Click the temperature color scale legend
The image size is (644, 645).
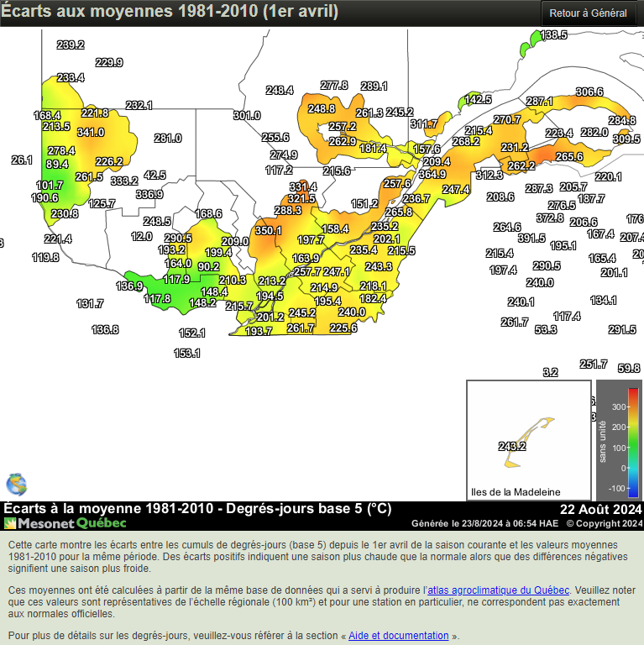pyautogui.click(x=619, y=441)
